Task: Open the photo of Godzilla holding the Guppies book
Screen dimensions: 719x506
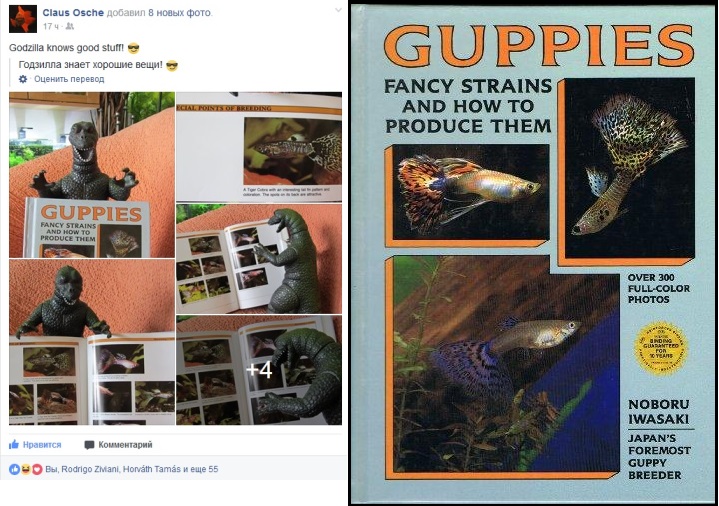Action: click(x=92, y=175)
